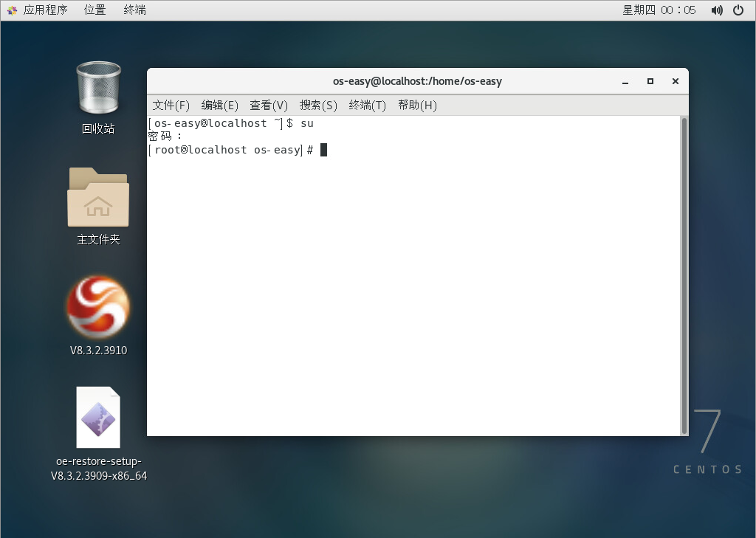The image size is (756, 538).
Task: Open the power menu icon
Action: click(738, 10)
